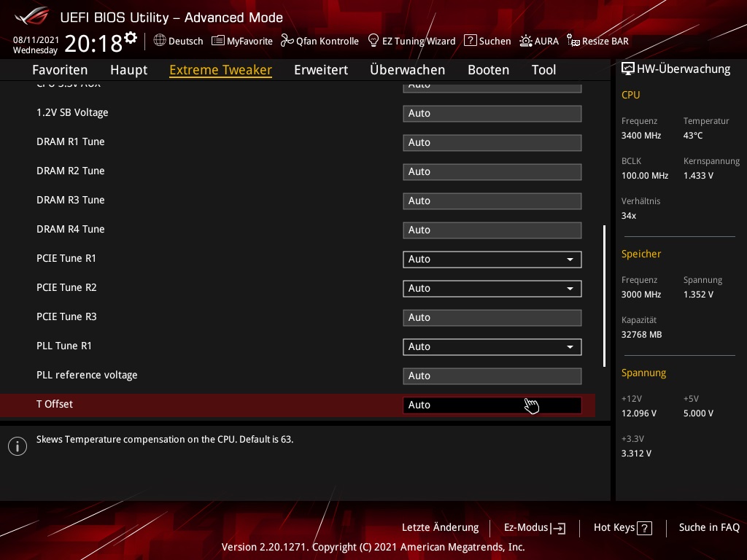Click the 3400 MHz CPU frequency value
747x560 pixels.
coord(641,136)
